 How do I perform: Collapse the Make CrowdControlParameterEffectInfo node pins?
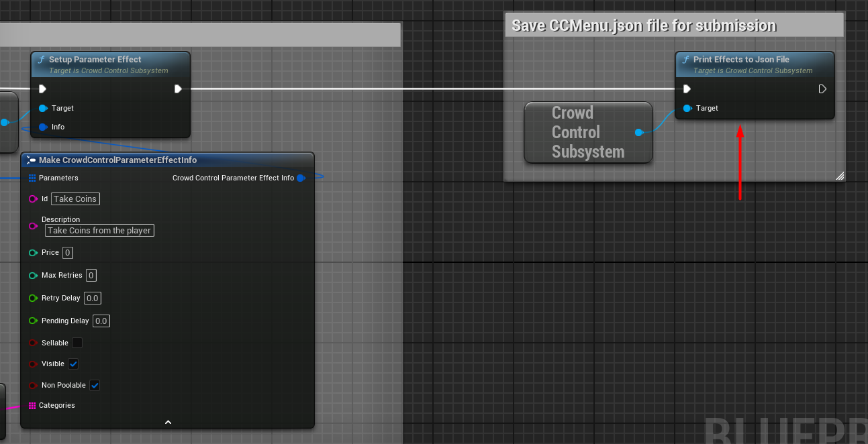pos(168,422)
